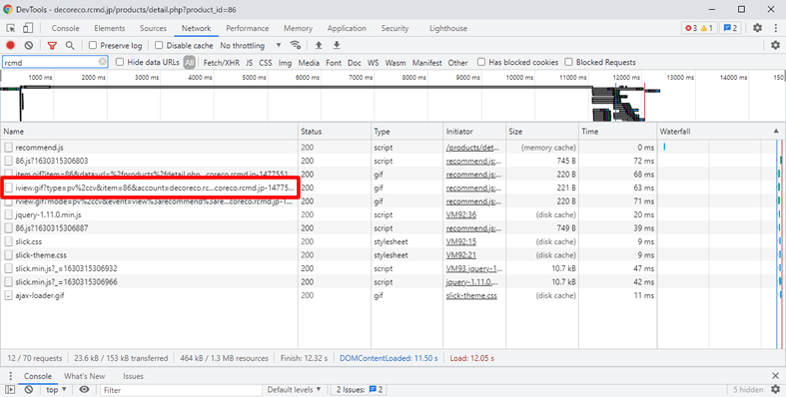Click the 2 Issues button in console
This screenshot has width=786, height=397.
click(x=359, y=389)
